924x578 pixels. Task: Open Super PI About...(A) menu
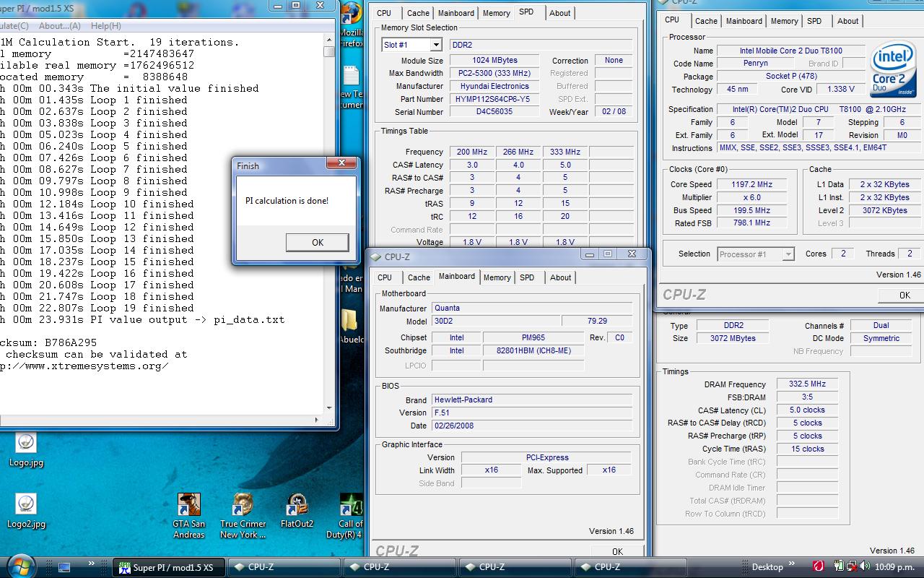59,26
